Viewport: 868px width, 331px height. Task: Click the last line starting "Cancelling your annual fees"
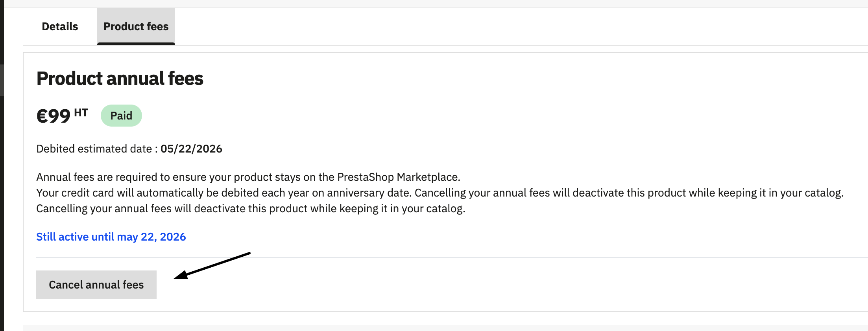[x=250, y=209]
